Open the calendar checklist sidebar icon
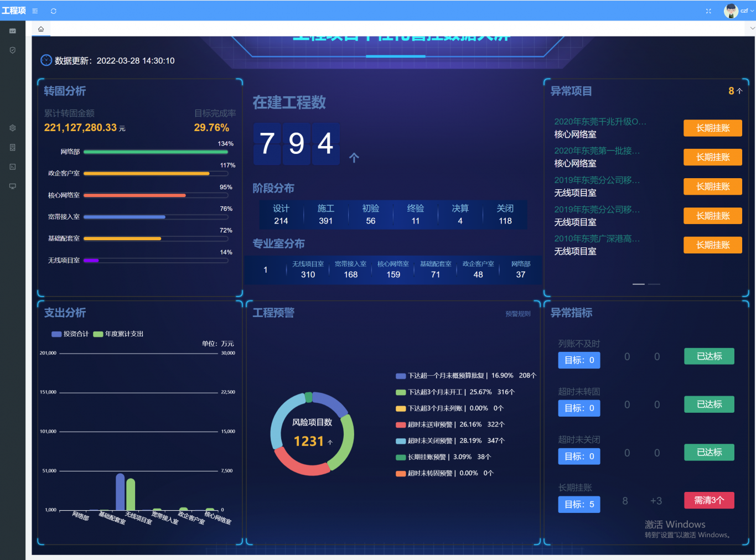756x560 pixels. 13,31
